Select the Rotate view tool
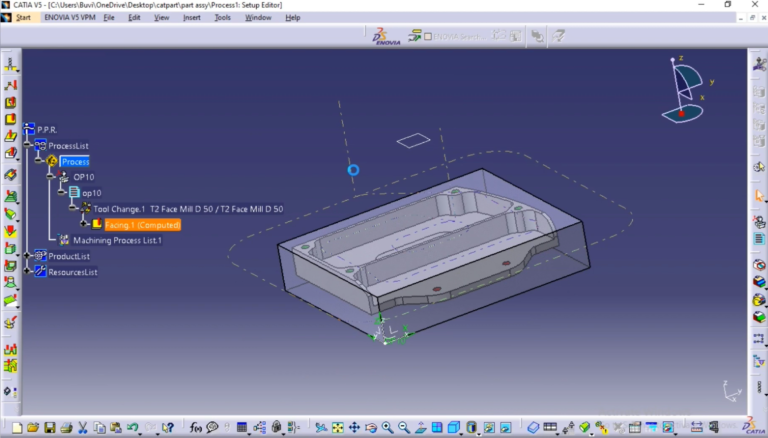The width and height of the screenshot is (768, 438). click(x=371, y=428)
